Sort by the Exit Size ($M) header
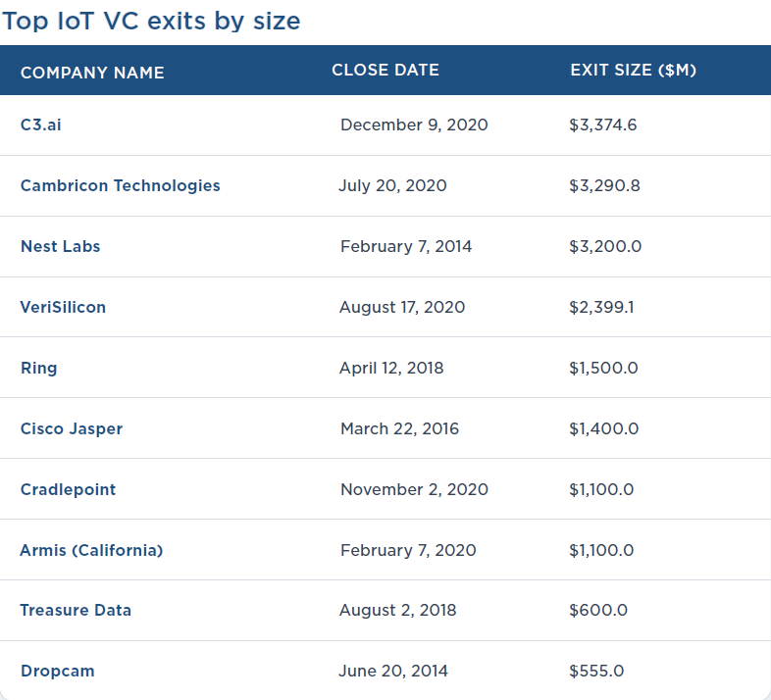This screenshot has height=700, width=771. click(x=633, y=70)
